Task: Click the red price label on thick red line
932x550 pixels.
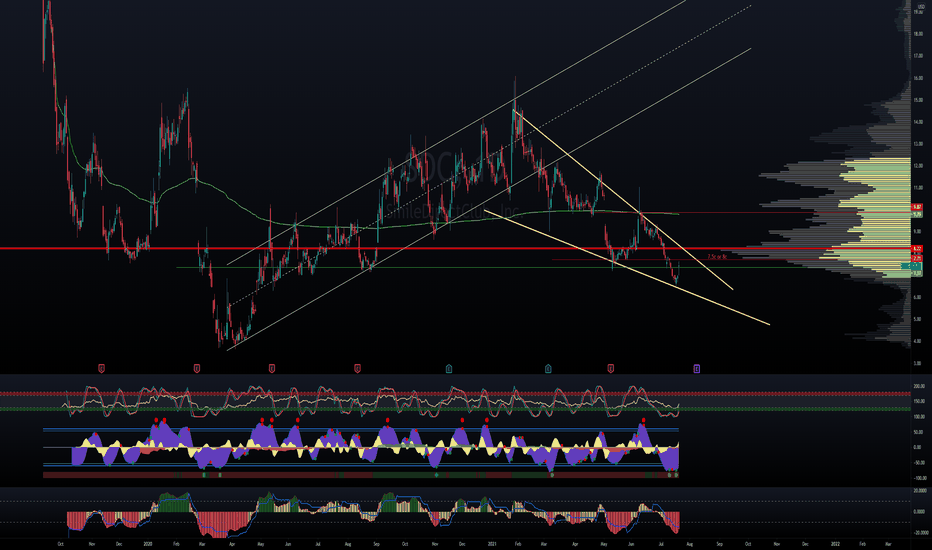Action: pos(917,249)
